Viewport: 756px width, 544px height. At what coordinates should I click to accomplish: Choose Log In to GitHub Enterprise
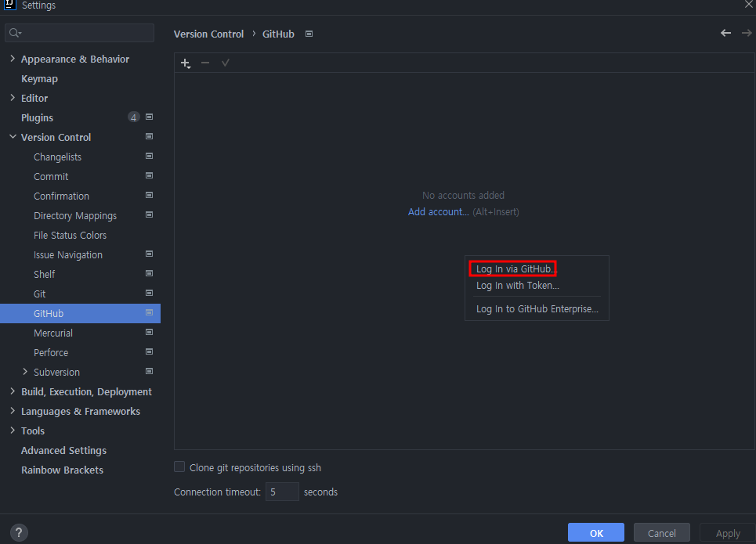(537, 309)
